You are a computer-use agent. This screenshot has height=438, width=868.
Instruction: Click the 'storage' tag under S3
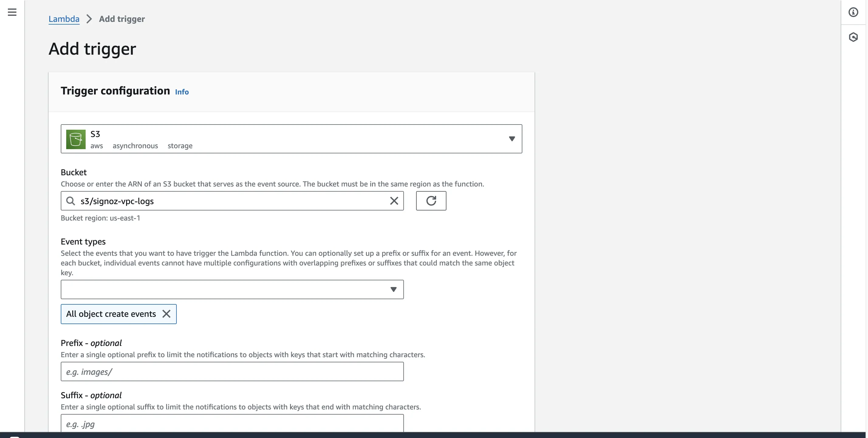[180, 146]
